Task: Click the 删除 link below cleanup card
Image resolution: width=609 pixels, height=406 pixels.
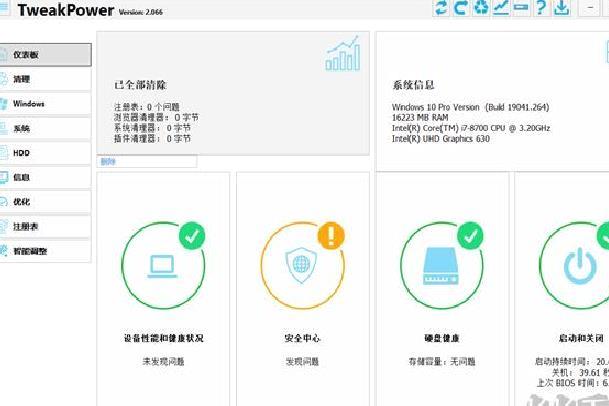Action: tap(108, 162)
